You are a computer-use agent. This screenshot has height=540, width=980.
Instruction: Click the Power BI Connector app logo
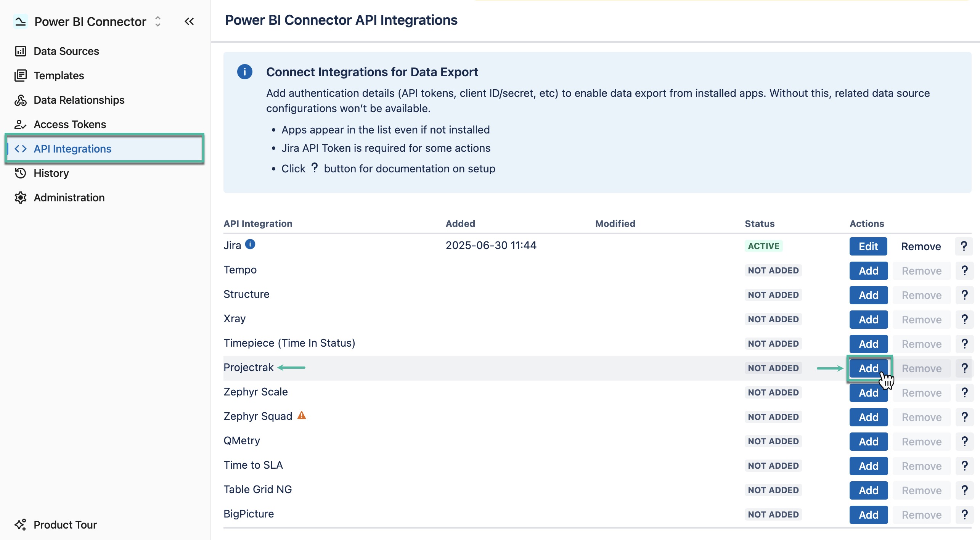(x=21, y=21)
